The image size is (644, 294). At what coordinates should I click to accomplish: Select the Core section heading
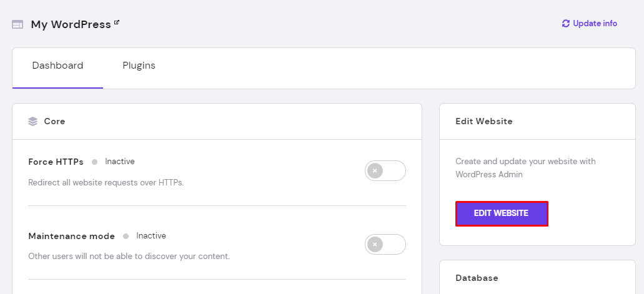tap(54, 121)
